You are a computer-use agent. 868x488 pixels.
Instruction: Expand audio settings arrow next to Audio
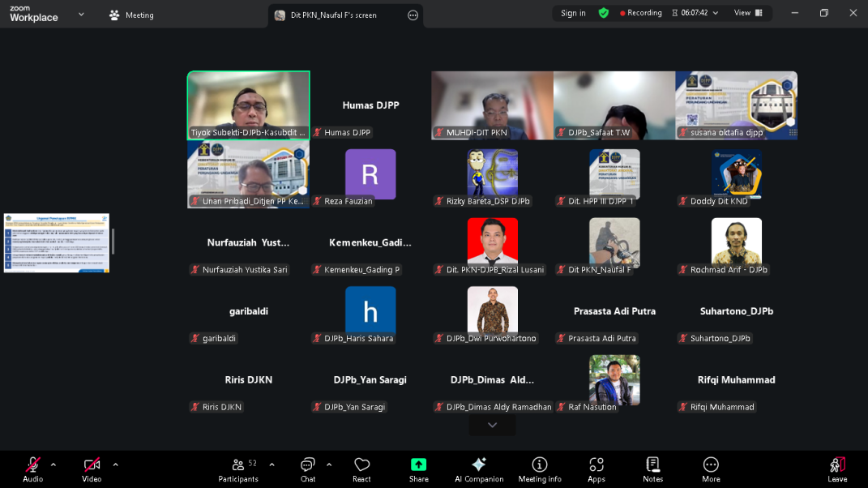pos(53,464)
